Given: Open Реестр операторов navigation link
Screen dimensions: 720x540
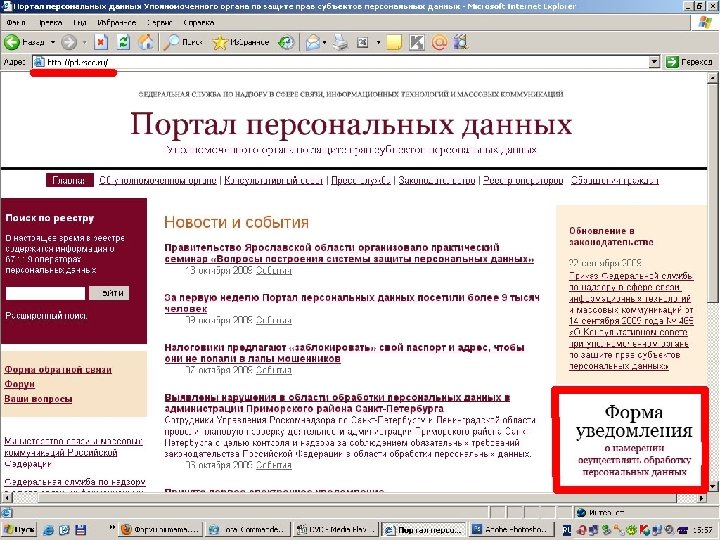Looking at the screenshot, I should tap(523, 180).
